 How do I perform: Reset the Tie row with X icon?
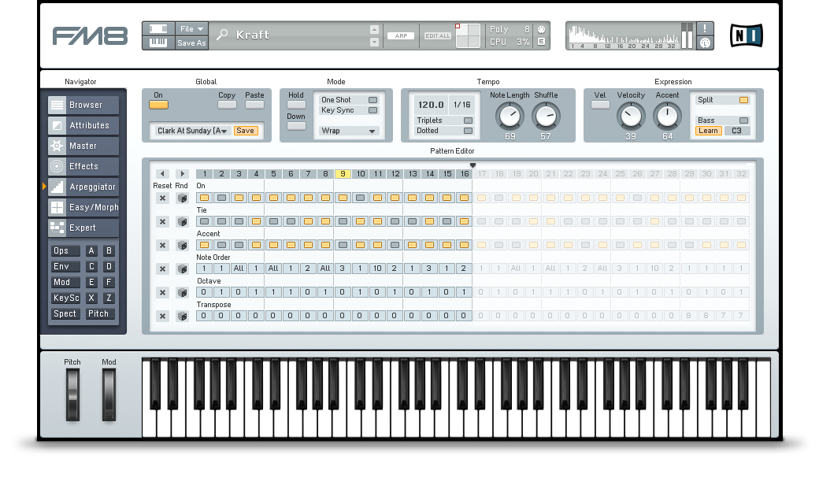click(x=162, y=221)
